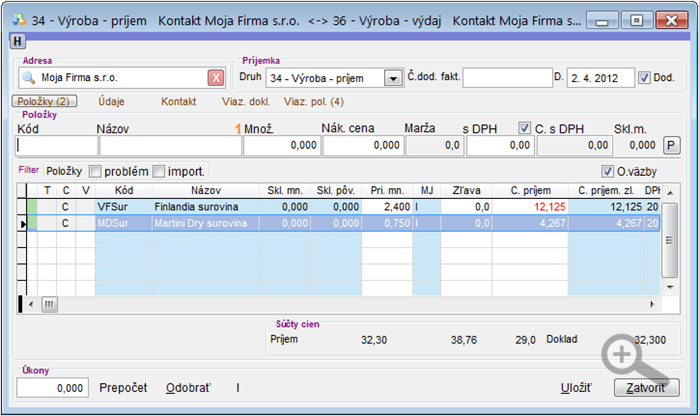Click the row selector arrow for MDSur

[22, 223]
